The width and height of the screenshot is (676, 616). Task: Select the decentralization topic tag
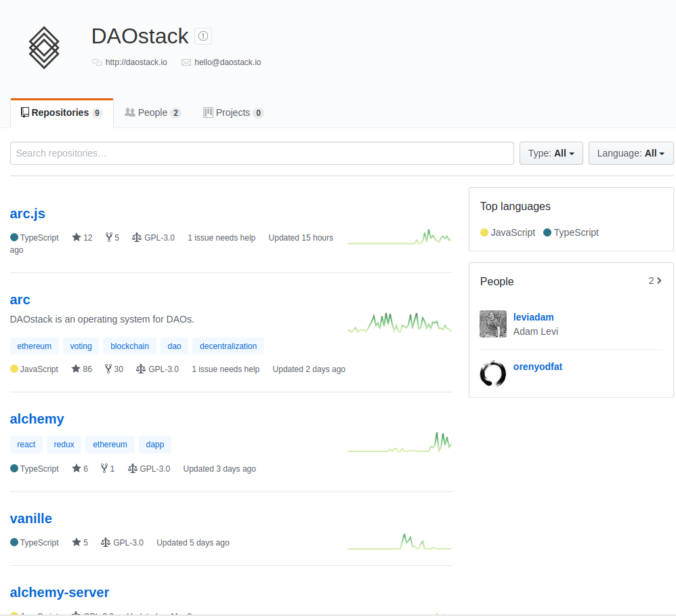228,346
